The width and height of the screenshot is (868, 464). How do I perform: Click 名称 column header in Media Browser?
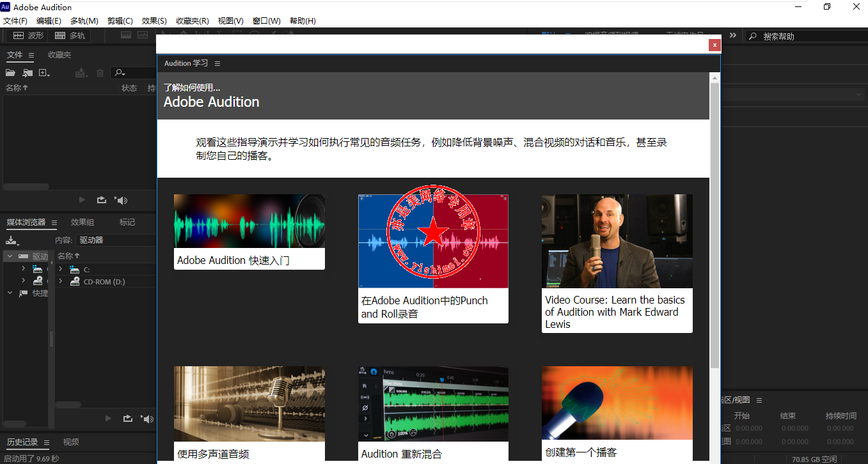point(68,256)
